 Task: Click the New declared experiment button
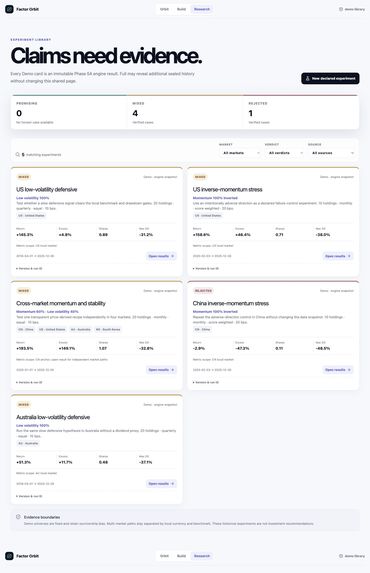coord(330,78)
